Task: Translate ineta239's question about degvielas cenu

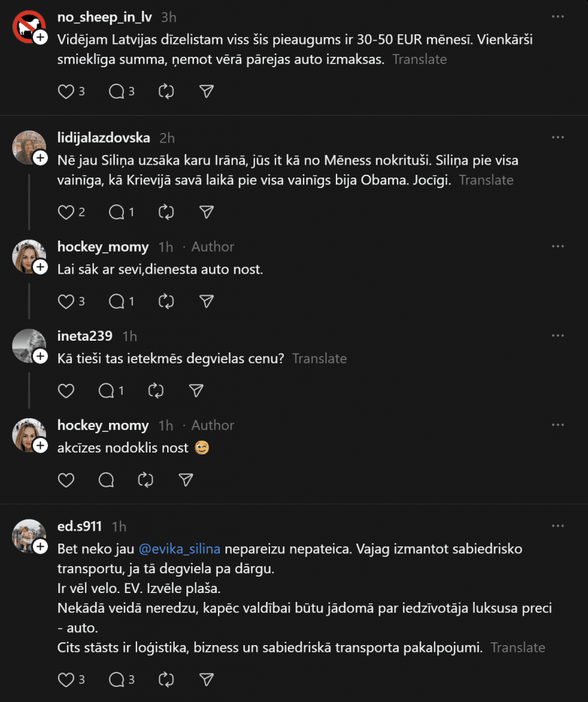Action: [319, 359]
